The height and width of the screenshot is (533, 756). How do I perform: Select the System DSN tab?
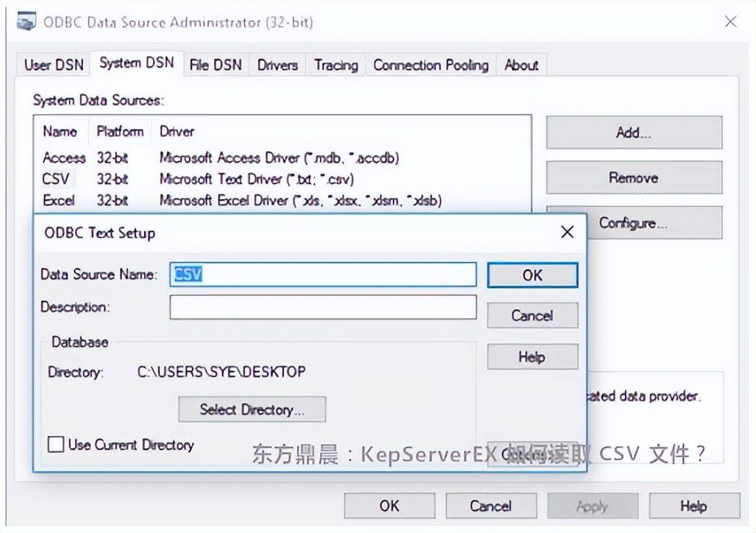coord(136,63)
